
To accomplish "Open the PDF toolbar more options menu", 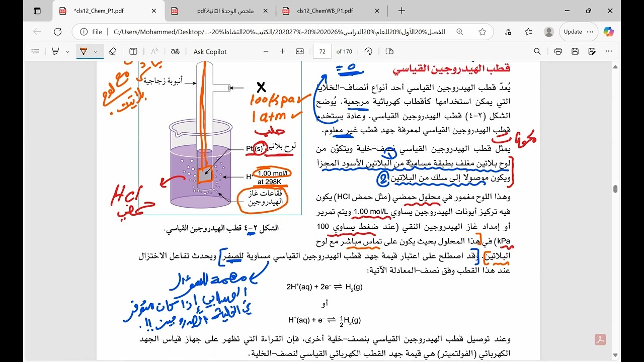I will tap(610, 51).
